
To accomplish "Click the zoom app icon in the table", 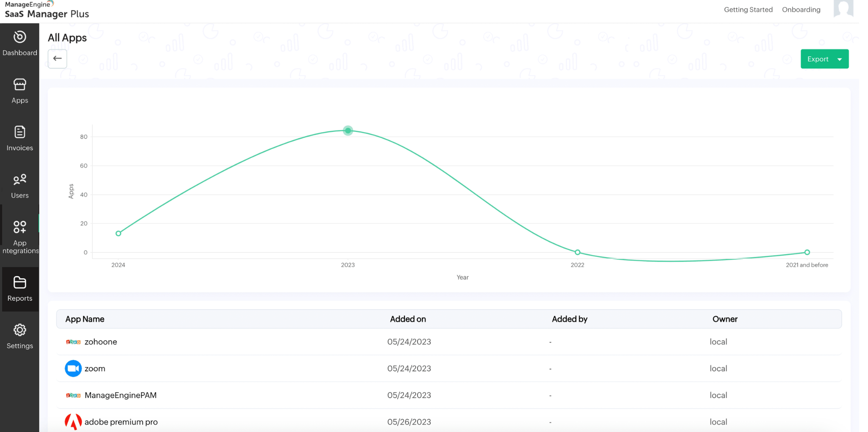I will point(73,368).
